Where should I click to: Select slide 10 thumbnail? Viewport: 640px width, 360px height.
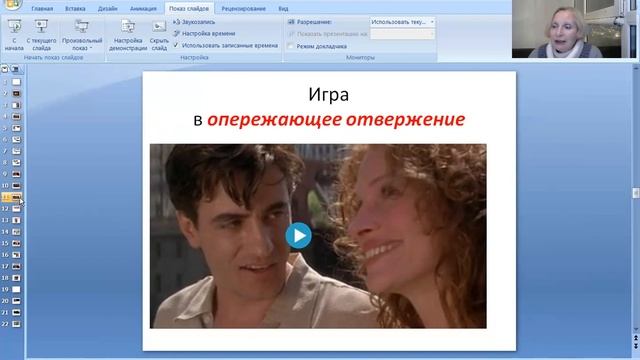coord(16,186)
